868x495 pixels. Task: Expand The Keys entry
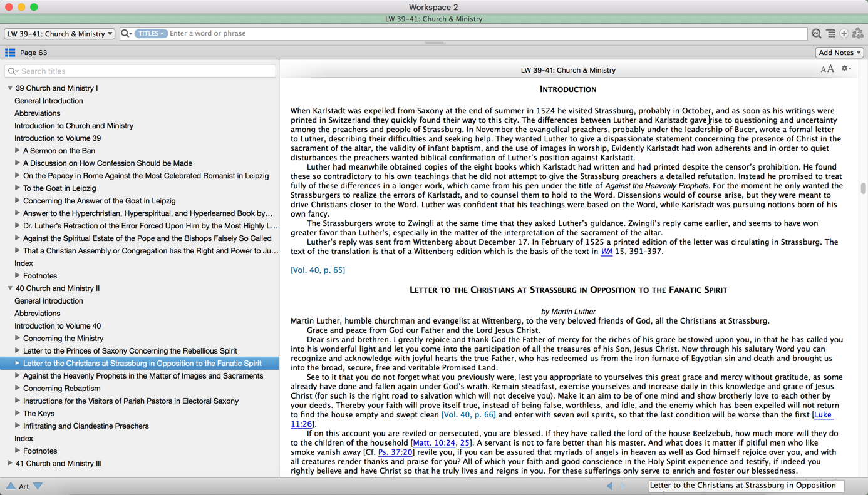coord(18,414)
